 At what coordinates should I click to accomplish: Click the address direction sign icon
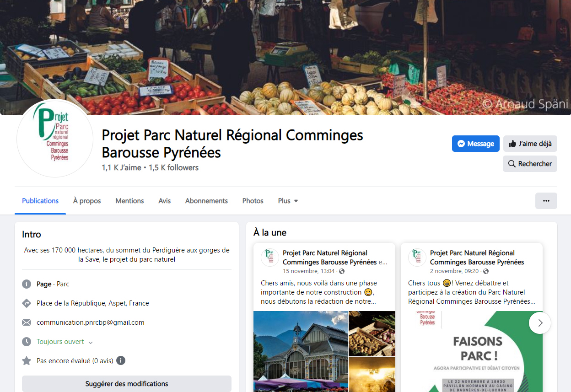27,303
